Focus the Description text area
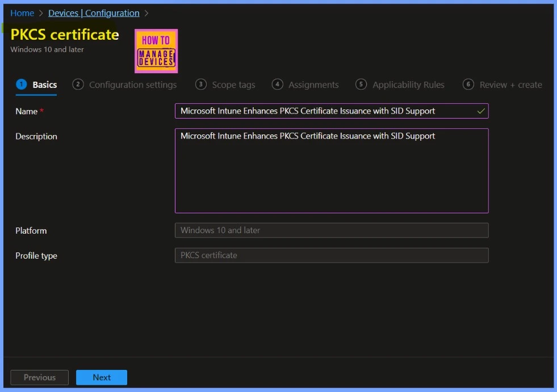557x392 pixels. 332,171
